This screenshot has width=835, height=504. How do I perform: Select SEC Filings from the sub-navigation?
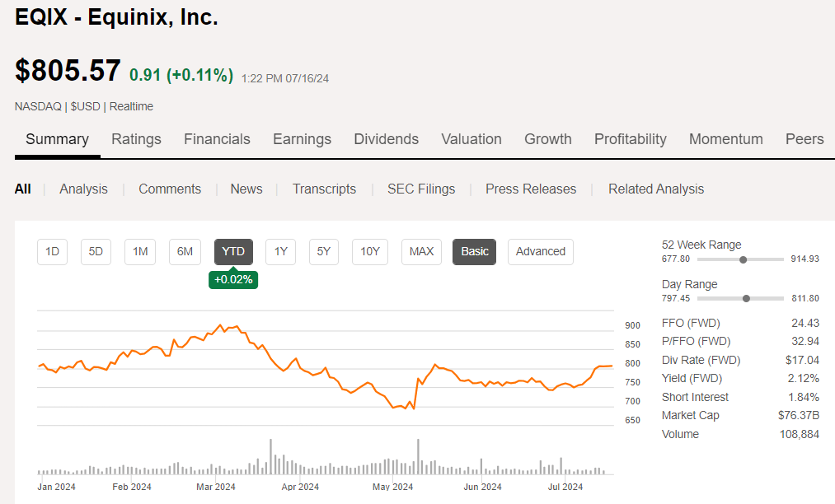(421, 189)
